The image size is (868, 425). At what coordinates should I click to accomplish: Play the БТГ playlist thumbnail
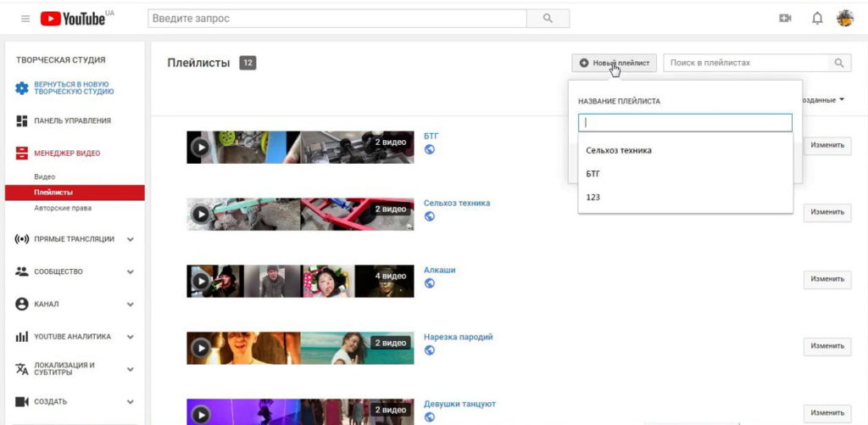(200, 148)
